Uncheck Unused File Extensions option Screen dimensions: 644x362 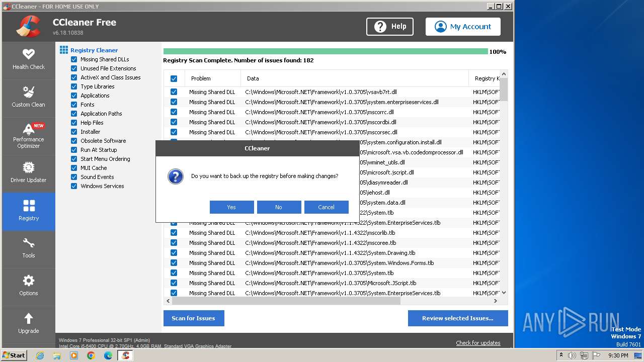click(74, 68)
